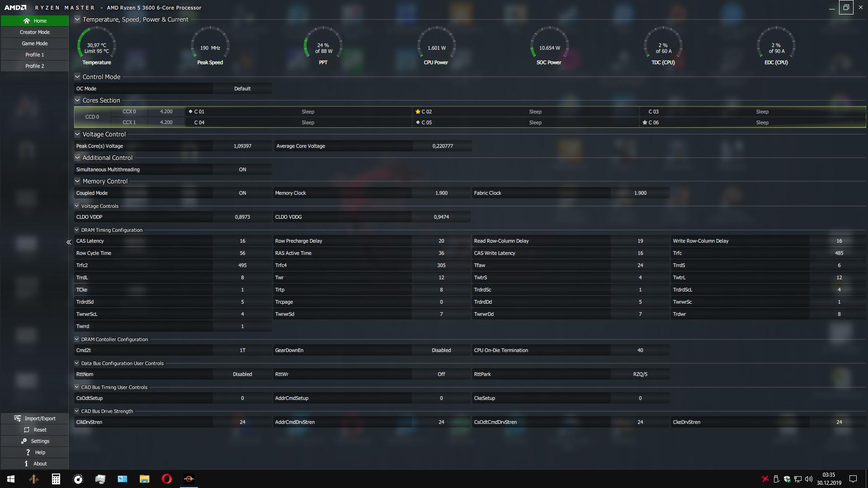Open Opera browser from the taskbar
The height and width of the screenshot is (488, 868).
(x=166, y=479)
